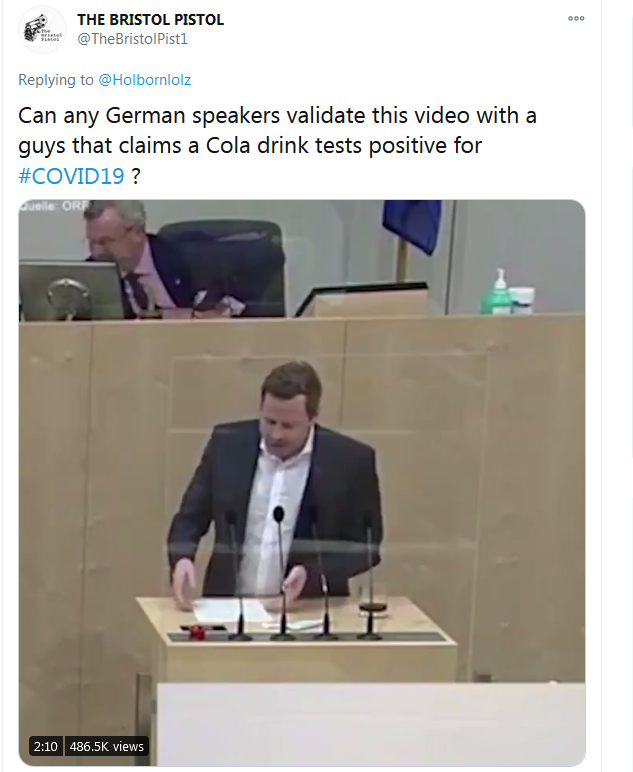Click the 'Replying to' label
This screenshot has height=772, width=633.
(x=56, y=80)
